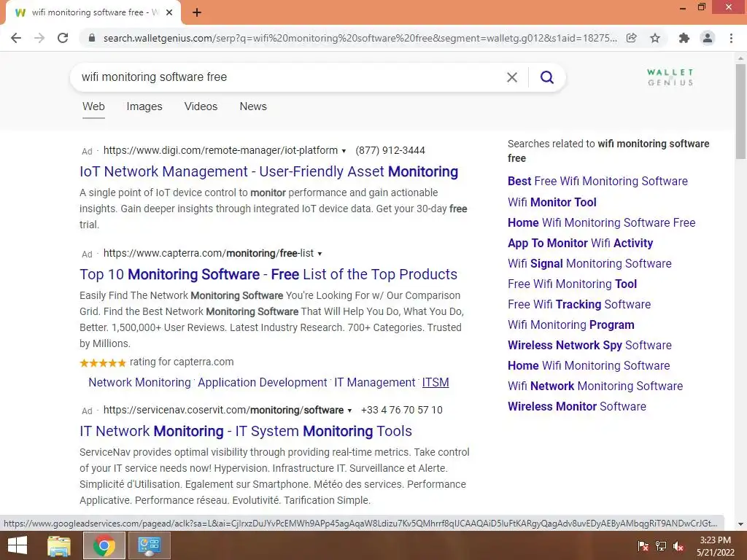Click the muted volume tray icon
The width and height of the screenshot is (747, 560).
[679, 546]
